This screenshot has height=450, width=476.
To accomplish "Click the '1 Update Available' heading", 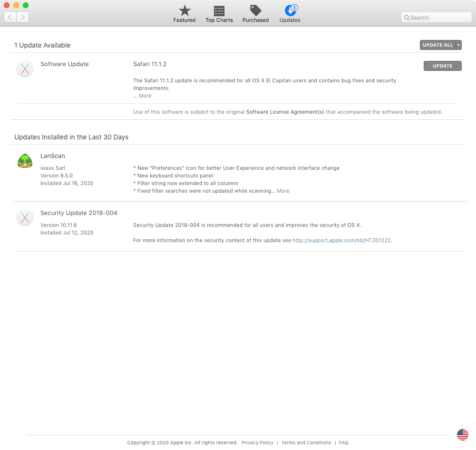I will [42, 45].
